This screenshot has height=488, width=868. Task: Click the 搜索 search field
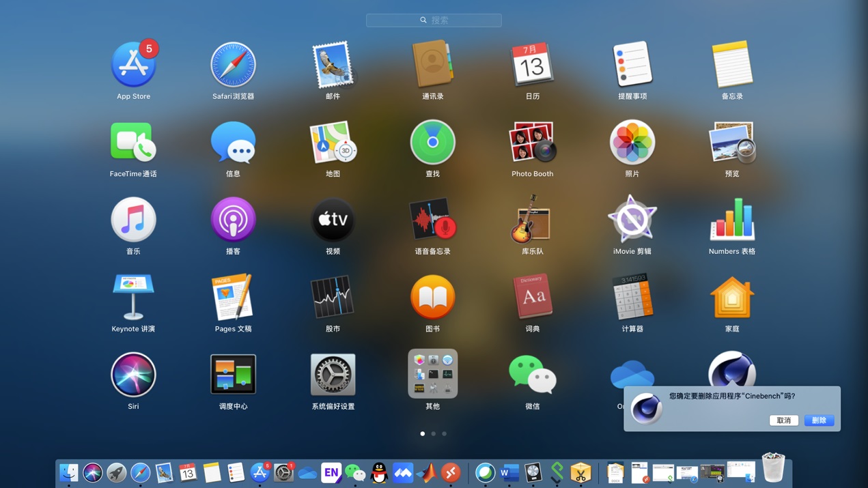pyautogui.click(x=434, y=20)
